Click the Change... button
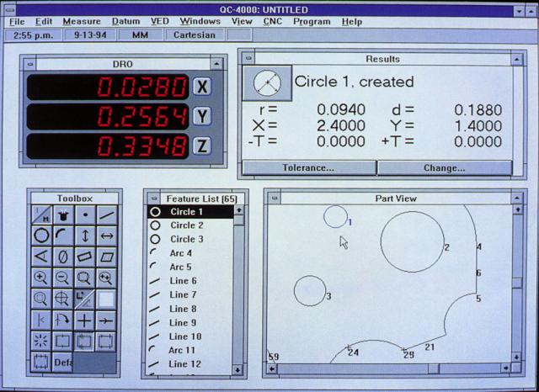Image resolution: width=539 pixels, height=392 pixels. point(444,167)
